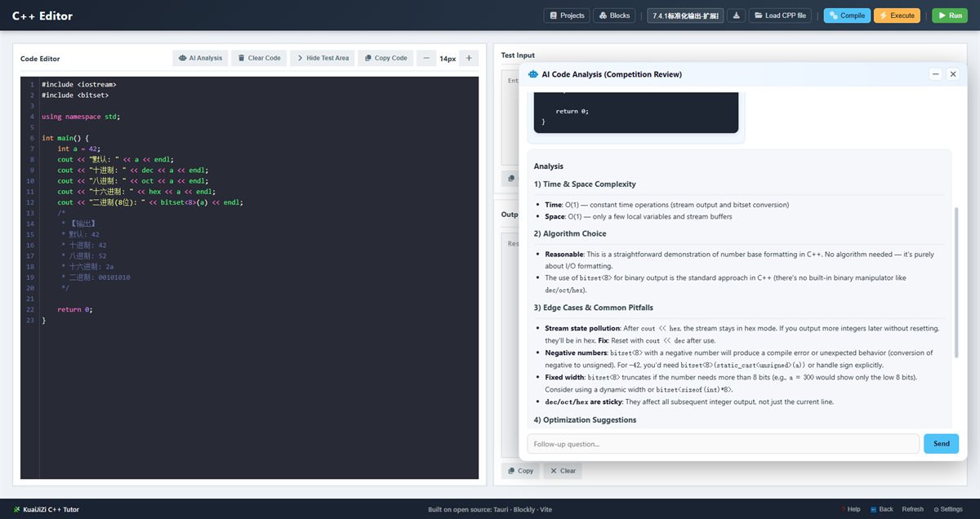This screenshot has width=980, height=519.
Task: Click the '1) Time & Space Complexity' heading
Action: pos(585,184)
